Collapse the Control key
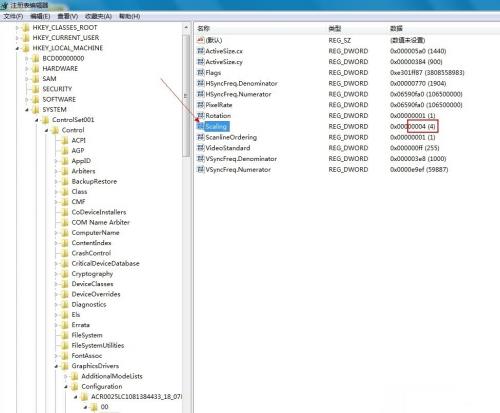Viewport: 500px width, 413px height. [47, 130]
